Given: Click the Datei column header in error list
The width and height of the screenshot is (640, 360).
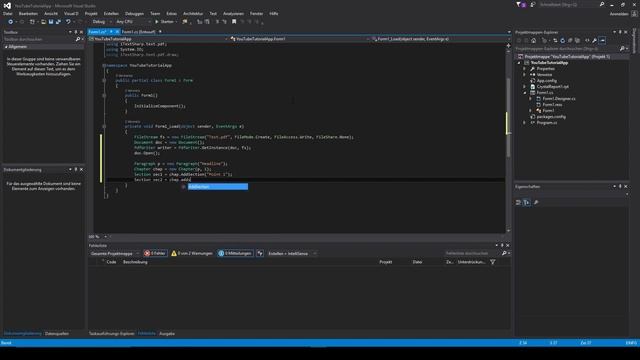Looking at the screenshot, I should (x=417, y=262).
